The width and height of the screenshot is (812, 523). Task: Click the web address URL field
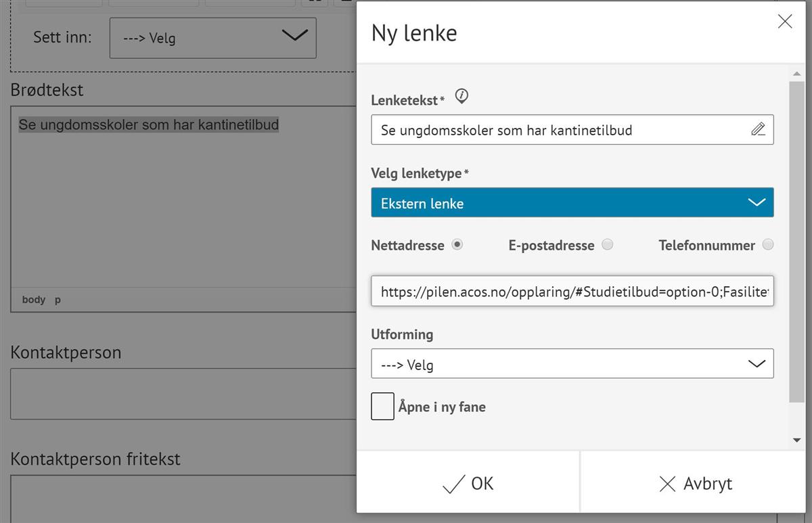(x=572, y=292)
